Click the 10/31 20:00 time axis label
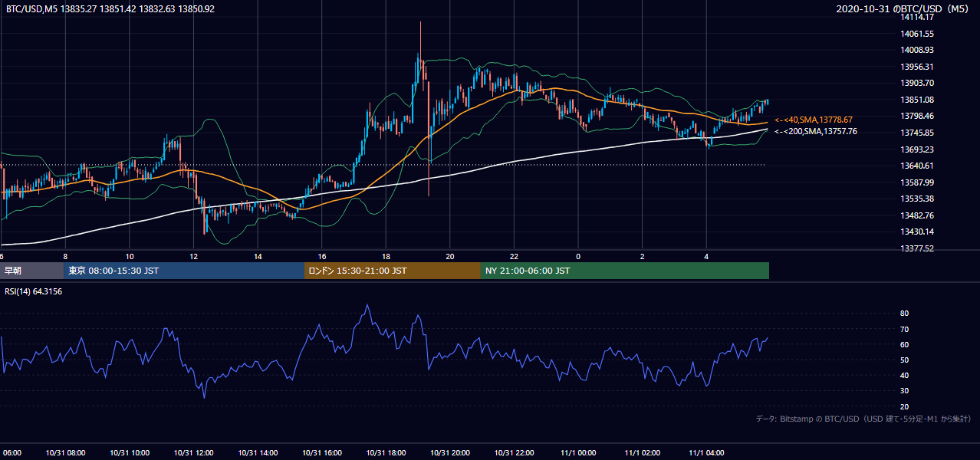980x460 pixels. pos(449,453)
